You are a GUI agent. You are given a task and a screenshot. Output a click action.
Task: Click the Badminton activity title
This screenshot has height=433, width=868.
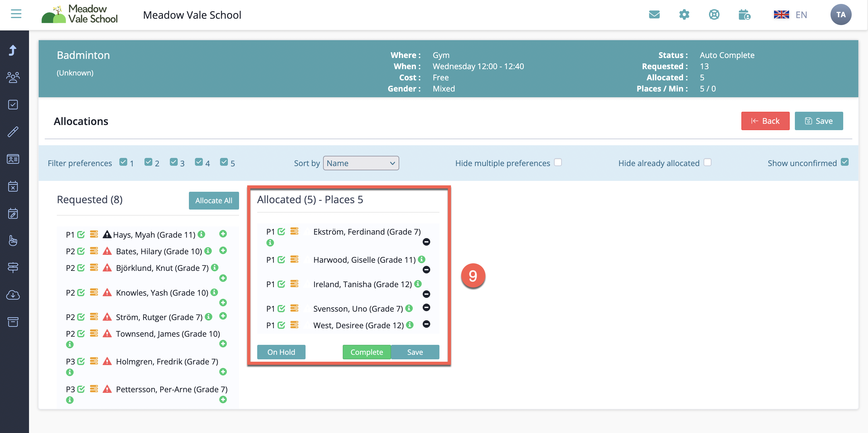pos(83,55)
